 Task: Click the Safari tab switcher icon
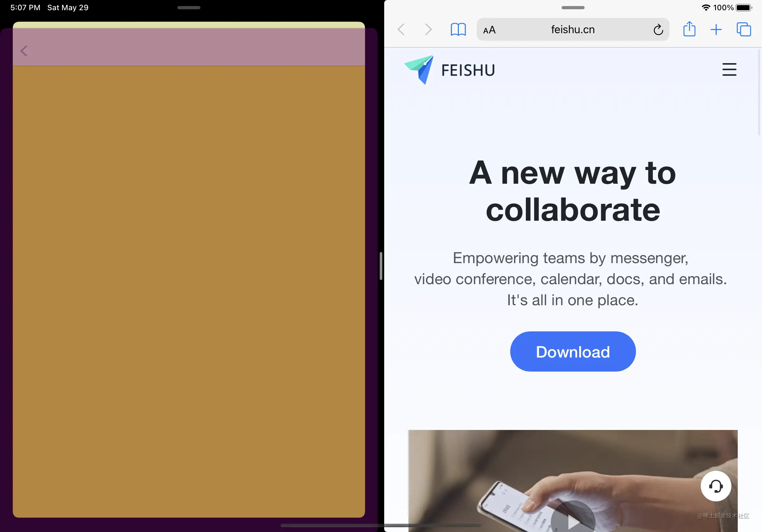pyautogui.click(x=743, y=30)
